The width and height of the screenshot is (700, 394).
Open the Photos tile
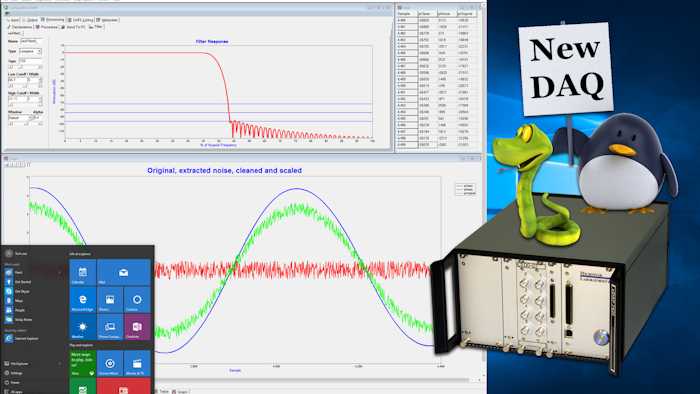coord(110,299)
